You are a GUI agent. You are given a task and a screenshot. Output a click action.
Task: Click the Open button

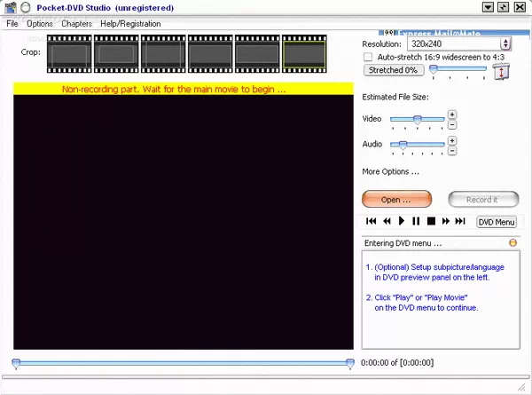tap(396, 200)
